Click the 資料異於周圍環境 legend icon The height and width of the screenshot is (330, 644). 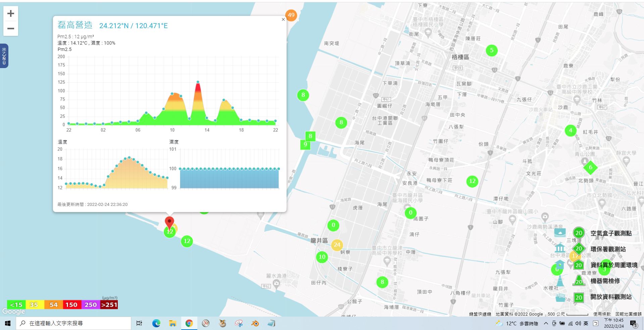579,265
